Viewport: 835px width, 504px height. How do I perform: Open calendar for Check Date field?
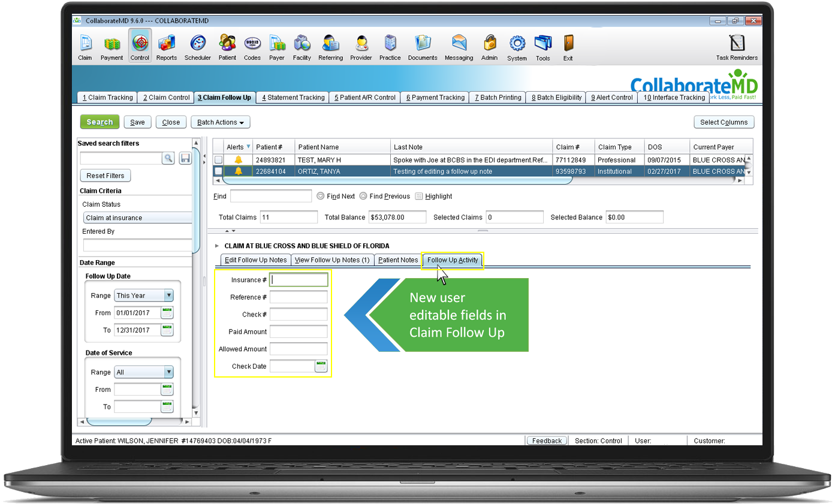point(321,366)
